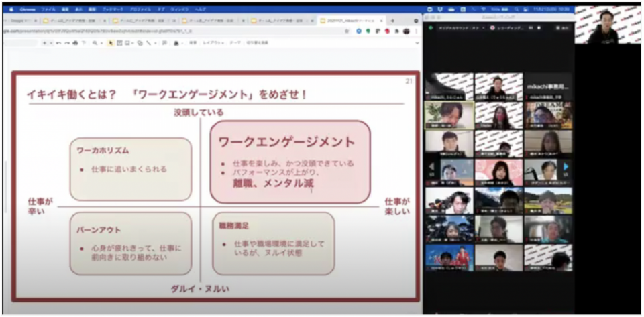Stop the Zoom recording
Screen dimensions: 644x317
point(539,28)
